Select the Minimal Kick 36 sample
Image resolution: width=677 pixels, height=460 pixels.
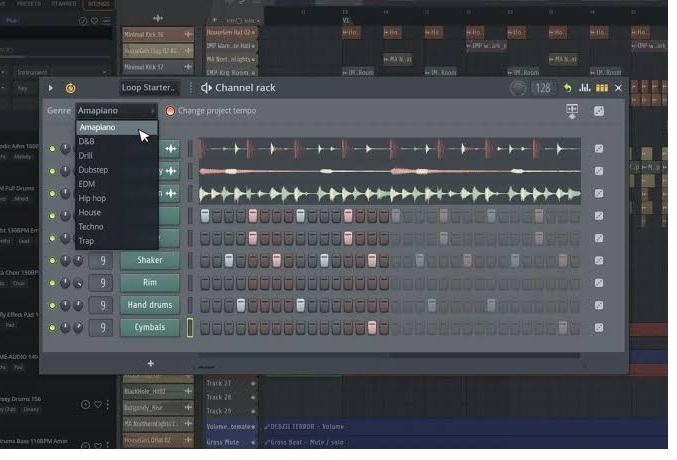[158, 35]
